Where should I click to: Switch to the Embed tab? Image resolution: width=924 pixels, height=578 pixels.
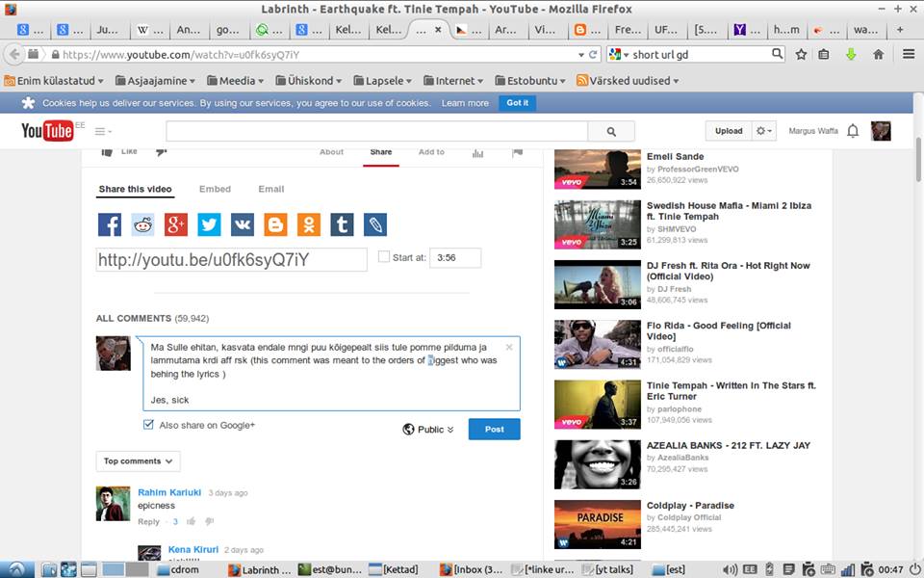215,190
